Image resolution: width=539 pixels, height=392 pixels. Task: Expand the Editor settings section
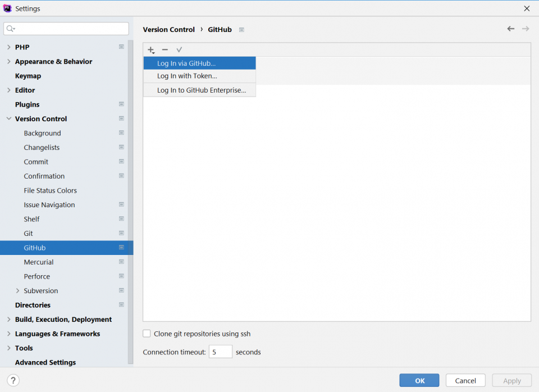(x=8, y=90)
